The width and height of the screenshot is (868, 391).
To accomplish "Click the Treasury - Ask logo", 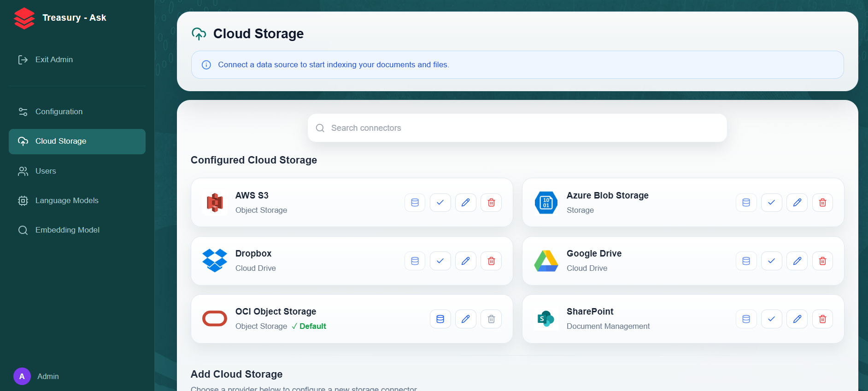I will tap(24, 18).
